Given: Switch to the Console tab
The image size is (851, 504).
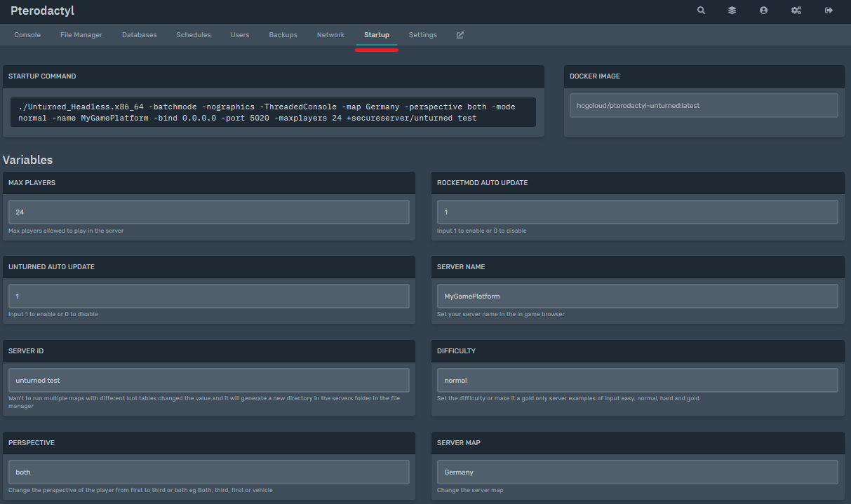Looking at the screenshot, I should coord(27,35).
